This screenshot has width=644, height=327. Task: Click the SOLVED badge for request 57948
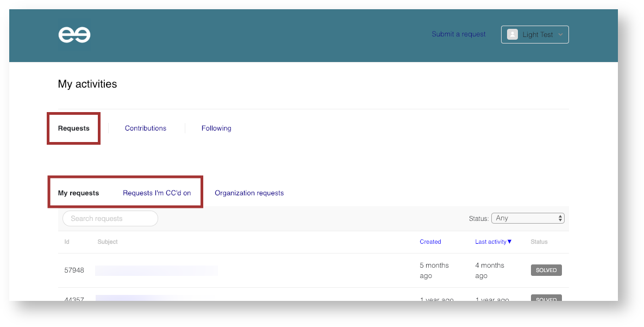546,270
